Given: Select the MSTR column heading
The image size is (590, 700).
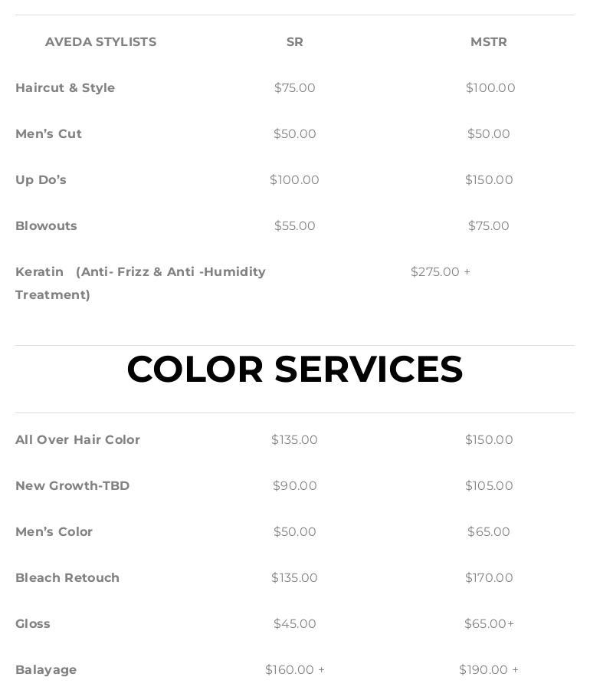Looking at the screenshot, I should [489, 42].
